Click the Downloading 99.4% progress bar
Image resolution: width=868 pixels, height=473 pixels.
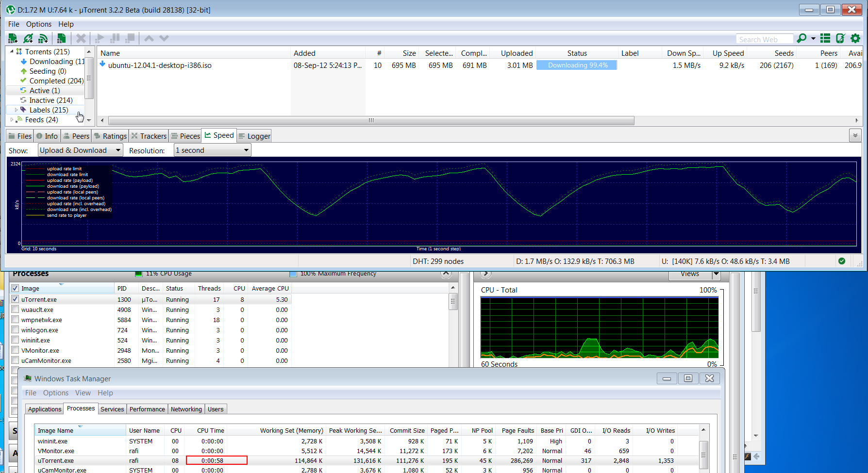[x=577, y=65]
